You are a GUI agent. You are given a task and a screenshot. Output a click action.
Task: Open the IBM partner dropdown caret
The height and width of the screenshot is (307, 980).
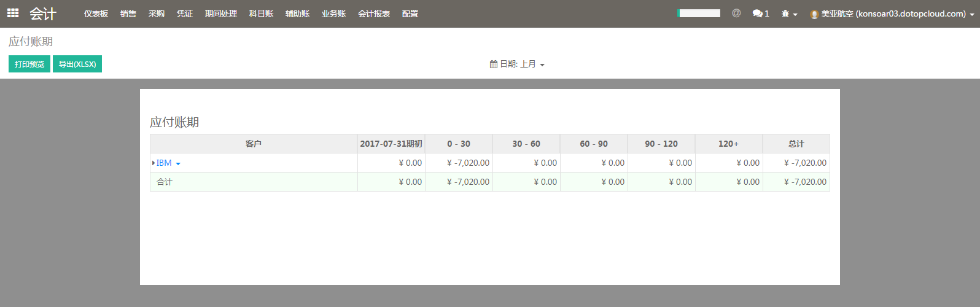click(x=178, y=164)
